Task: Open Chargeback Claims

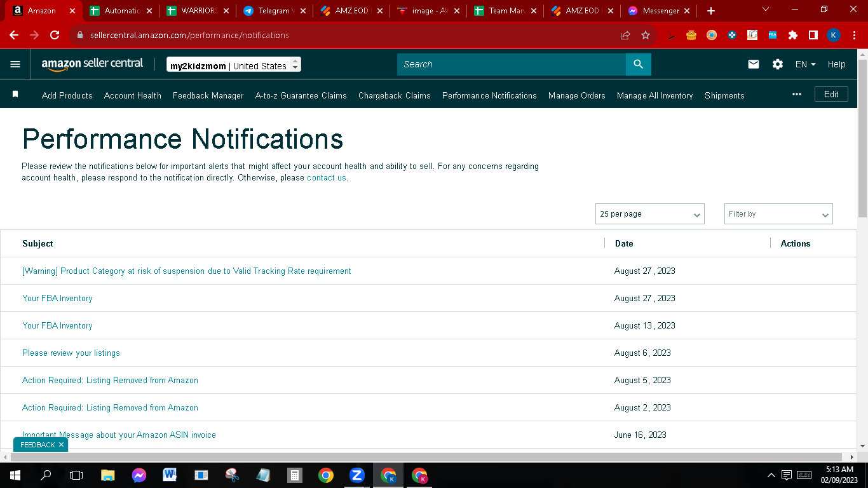Action: (395, 95)
